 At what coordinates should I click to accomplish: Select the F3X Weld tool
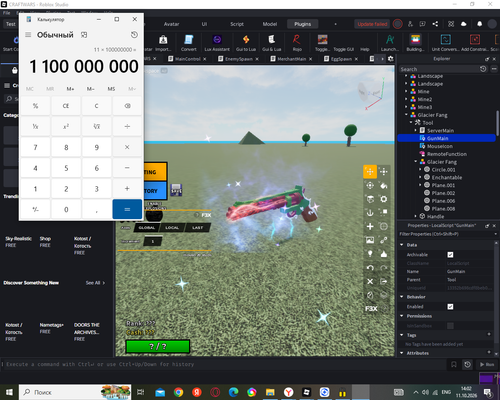tap(384, 240)
